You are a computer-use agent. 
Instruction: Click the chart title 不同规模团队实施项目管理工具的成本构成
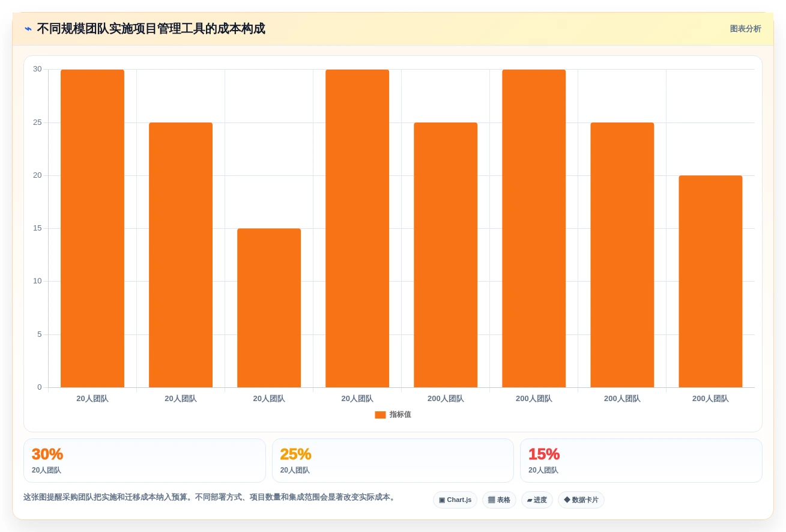tap(151, 29)
